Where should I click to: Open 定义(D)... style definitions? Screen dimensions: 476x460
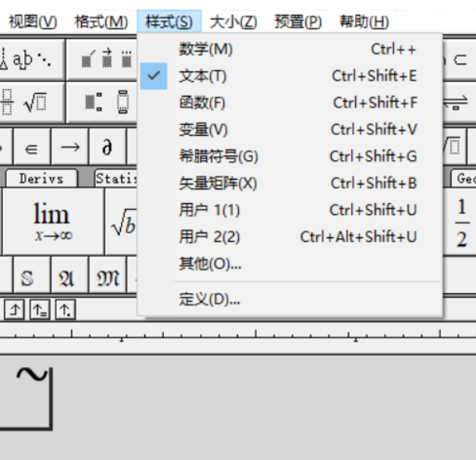pyautogui.click(x=290, y=299)
